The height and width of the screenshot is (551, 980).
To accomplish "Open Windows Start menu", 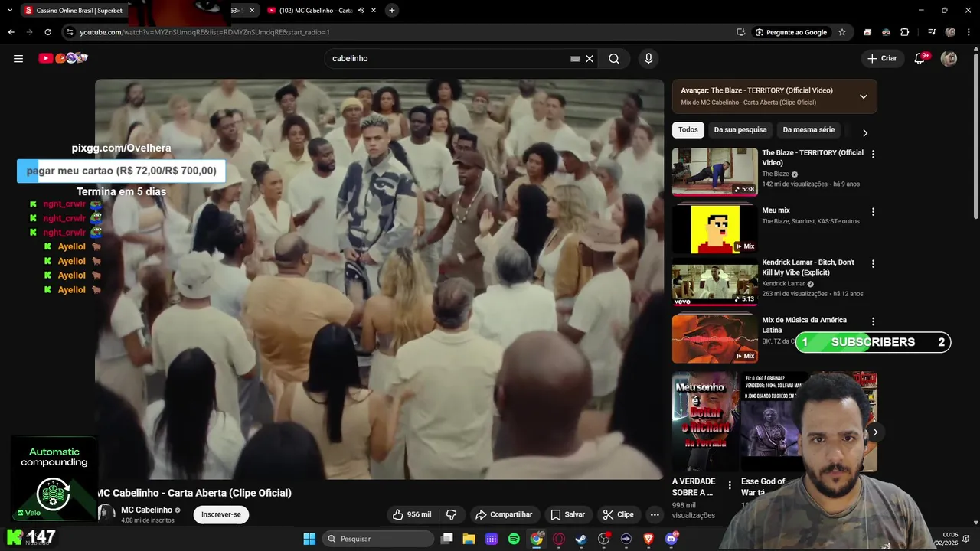I will click(309, 539).
